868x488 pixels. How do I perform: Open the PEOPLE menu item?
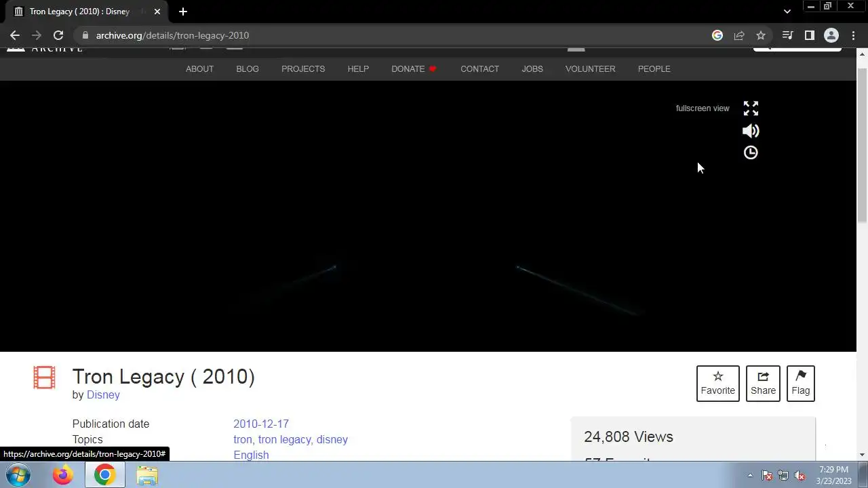tap(654, 69)
